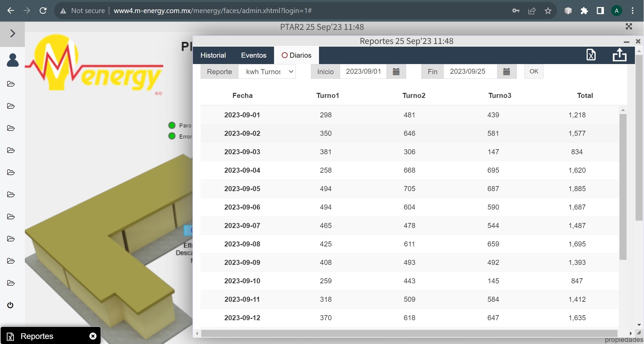Click the fullscreen expand icon near title

click(629, 26)
